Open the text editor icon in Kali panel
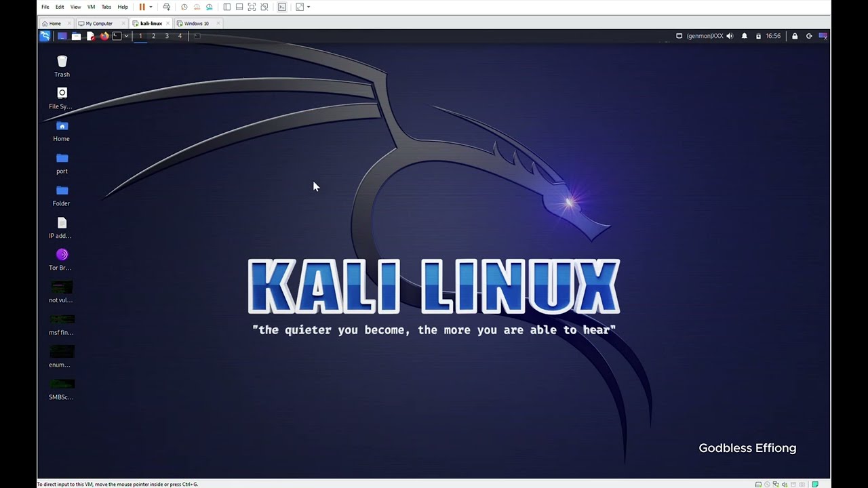 90,36
